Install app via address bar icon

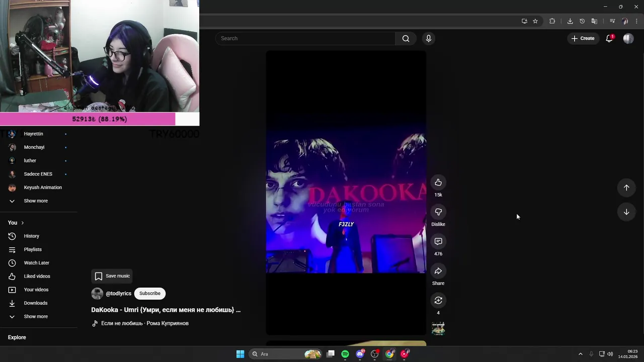(x=524, y=21)
